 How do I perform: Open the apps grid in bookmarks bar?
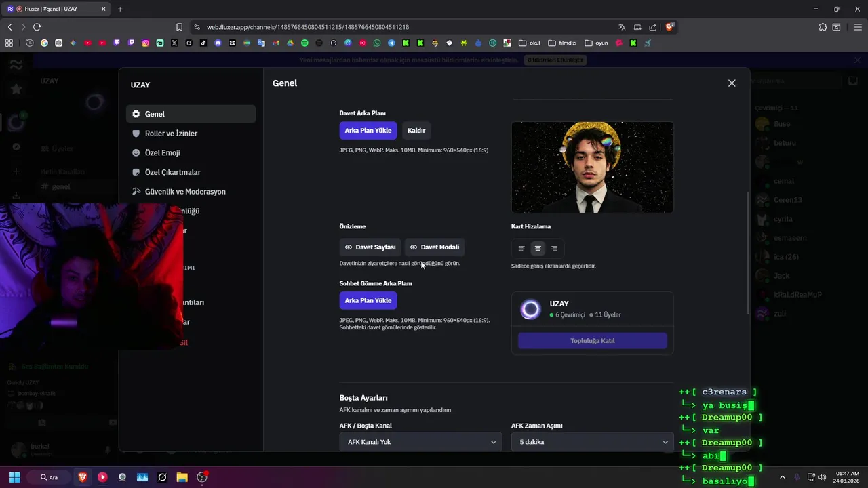coord(9,43)
